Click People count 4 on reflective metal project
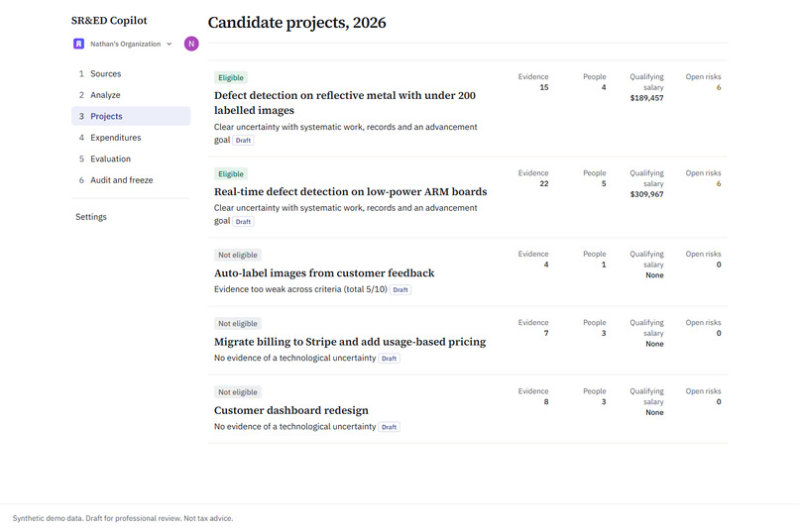This screenshot has width=799, height=532. [x=604, y=87]
